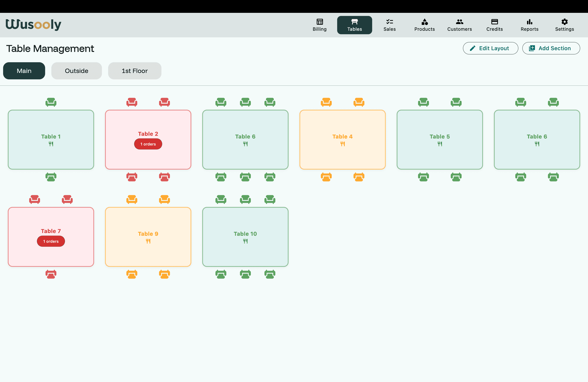Select the Main section tab
The width and height of the screenshot is (588, 382).
(24, 71)
